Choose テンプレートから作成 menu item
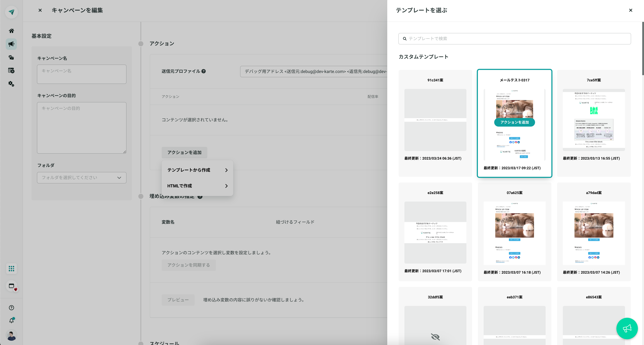This screenshot has height=345, width=644. pos(197,170)
